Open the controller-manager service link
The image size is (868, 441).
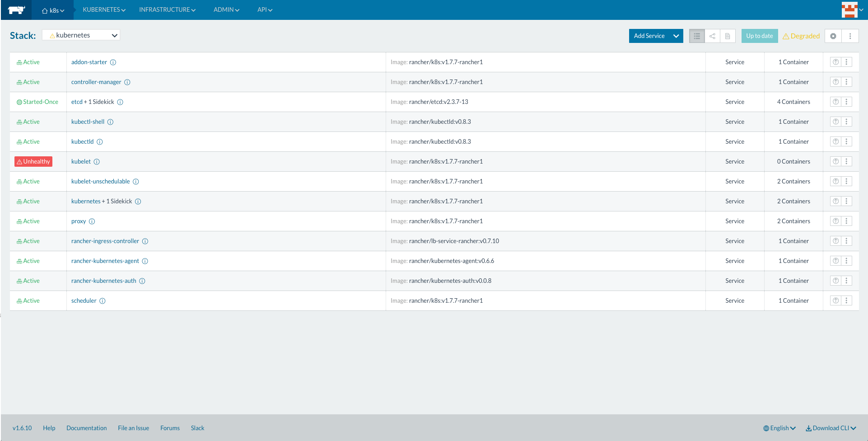coord(96,82)
